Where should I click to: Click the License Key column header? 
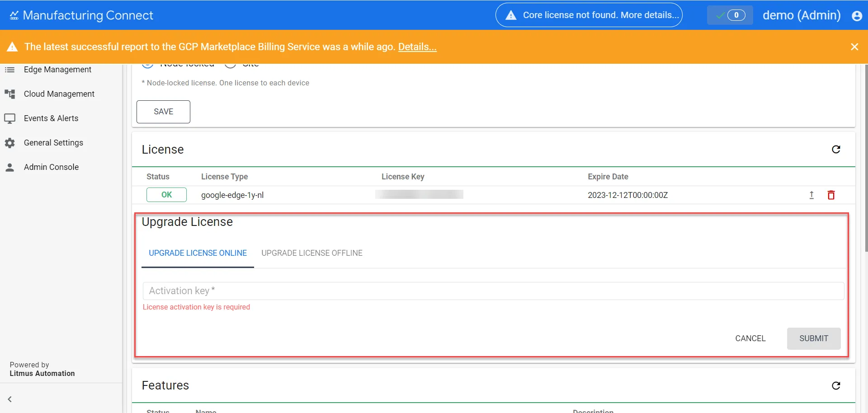tap(403, 177)
